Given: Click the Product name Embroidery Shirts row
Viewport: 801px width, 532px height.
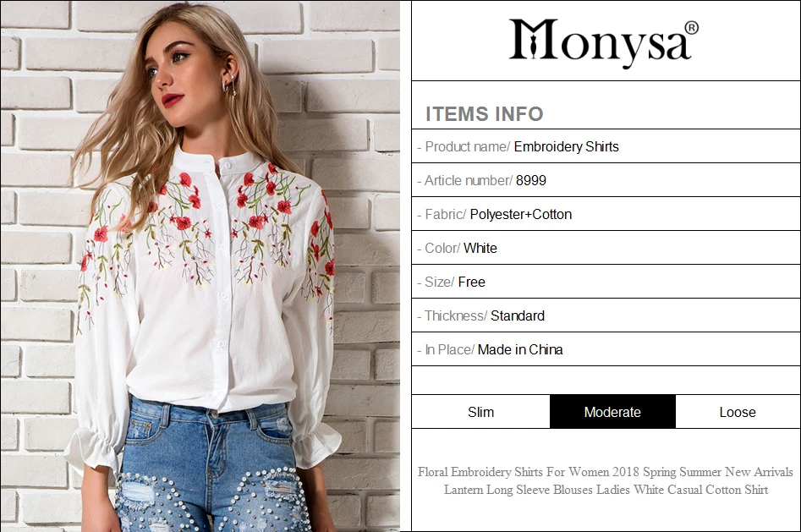Looking at the screenshot, I should (606, 146).
